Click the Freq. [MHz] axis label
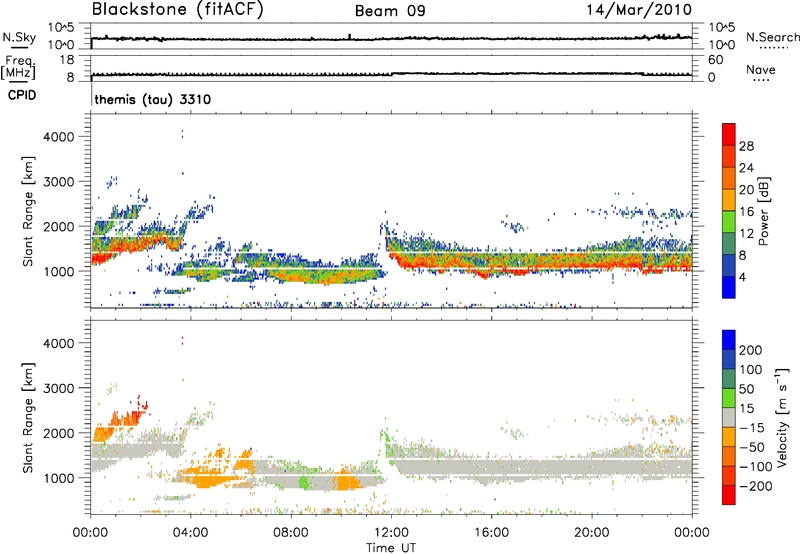This screenshot has width=800, height=554. tap(19, 68)
